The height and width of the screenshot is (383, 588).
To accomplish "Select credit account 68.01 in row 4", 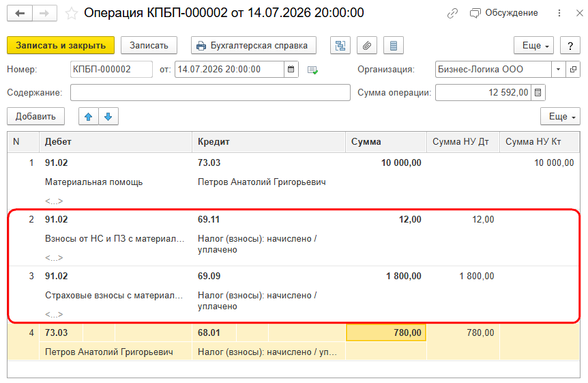I will click(x=209, y=333).
